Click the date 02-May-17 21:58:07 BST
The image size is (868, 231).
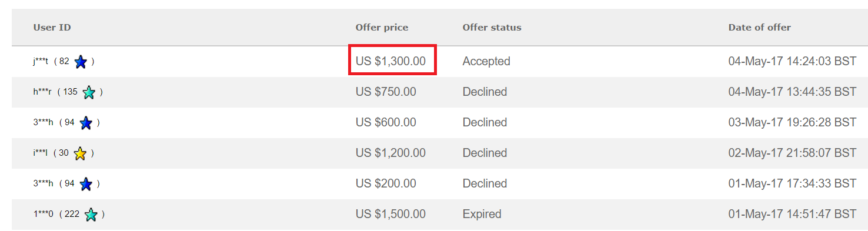tap(792, 153)
